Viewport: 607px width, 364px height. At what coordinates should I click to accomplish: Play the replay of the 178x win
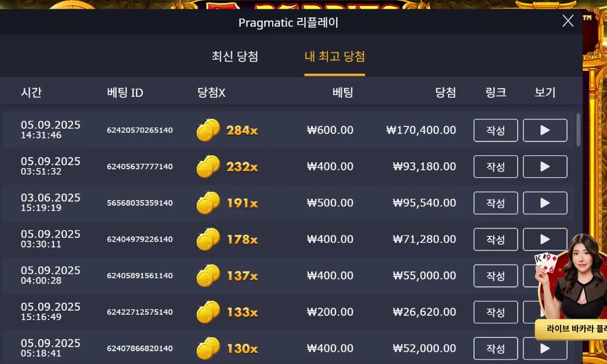click(x=545, y=239)
